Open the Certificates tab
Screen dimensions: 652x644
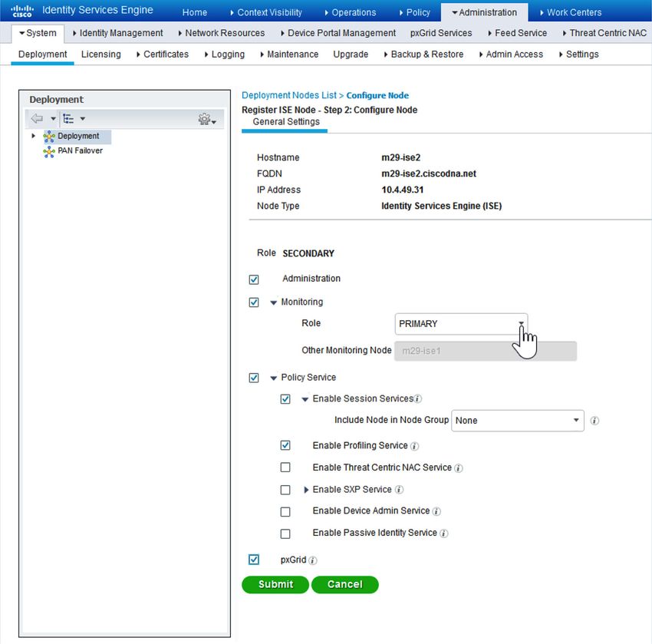[x=162, y=54]
